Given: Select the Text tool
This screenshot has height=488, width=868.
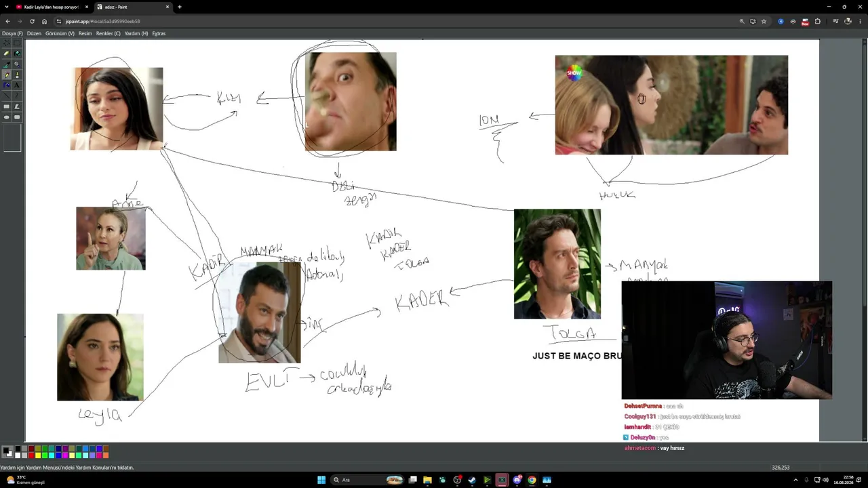Looking at the screenshot, I should [17, 85].
